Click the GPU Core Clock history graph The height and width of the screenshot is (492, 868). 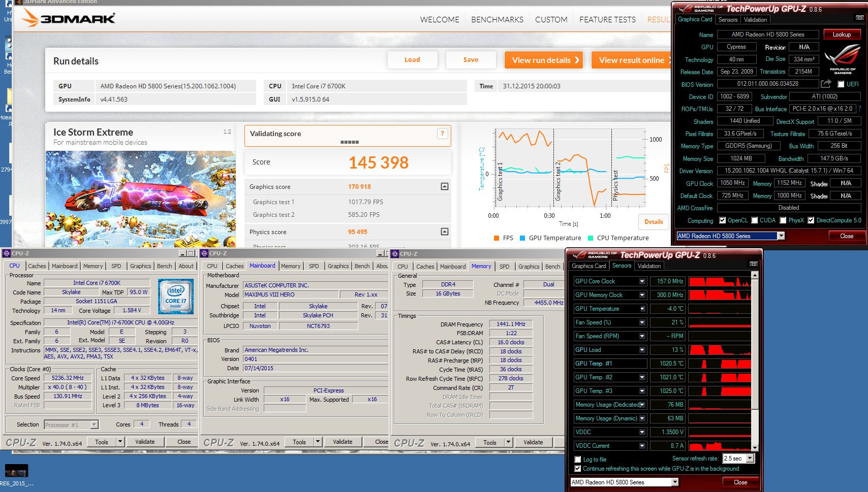(719, 281)
